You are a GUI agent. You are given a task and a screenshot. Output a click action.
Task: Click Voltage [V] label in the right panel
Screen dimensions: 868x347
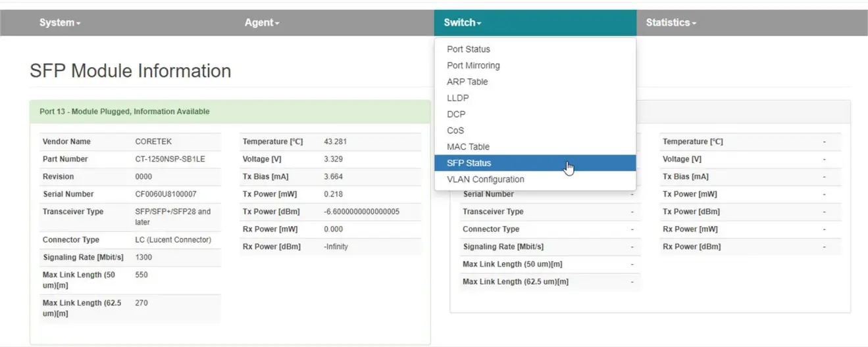[x=682, y=159]
